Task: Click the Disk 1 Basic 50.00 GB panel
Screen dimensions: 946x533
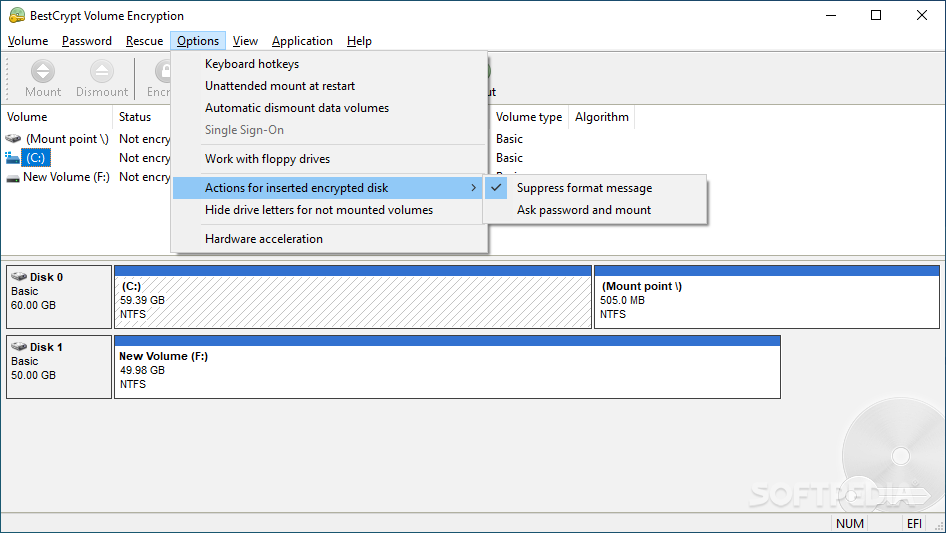Action: (59, 367)
